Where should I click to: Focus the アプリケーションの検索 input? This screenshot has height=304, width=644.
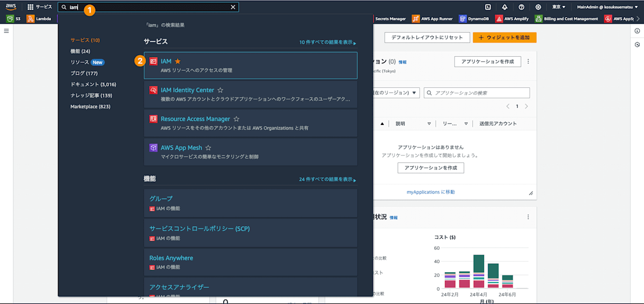477,93
